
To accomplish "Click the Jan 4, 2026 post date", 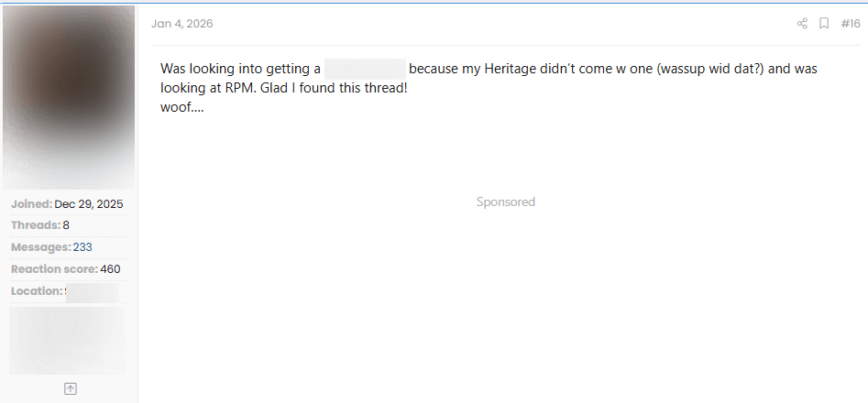I will (181, 24).
